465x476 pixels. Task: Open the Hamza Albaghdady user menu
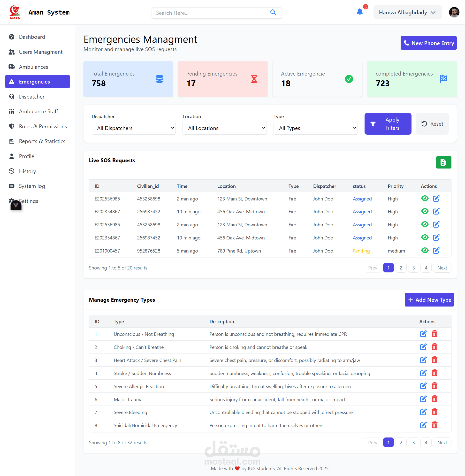(407, 12)
